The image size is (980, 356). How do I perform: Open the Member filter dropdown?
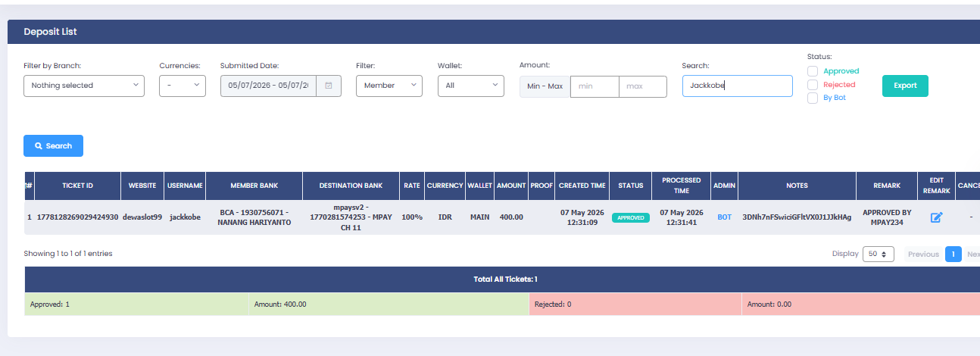389,86
